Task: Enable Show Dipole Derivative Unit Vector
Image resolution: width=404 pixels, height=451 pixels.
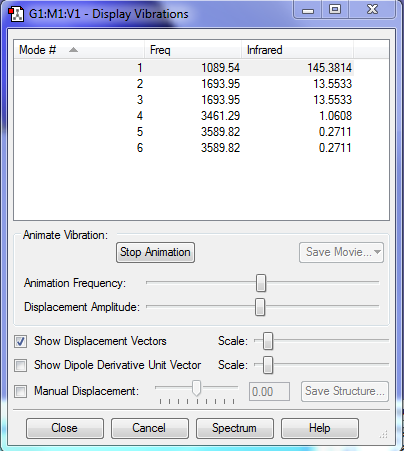Action: pyautogui.click(x=21, y=365)
